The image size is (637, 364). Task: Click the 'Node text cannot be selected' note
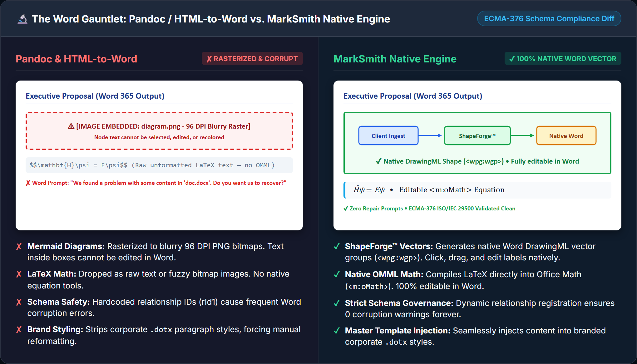click(159, 137)
